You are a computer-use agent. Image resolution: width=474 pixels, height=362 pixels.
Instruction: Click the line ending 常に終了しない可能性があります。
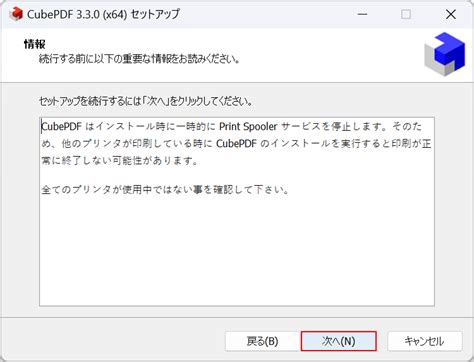pyautogui.click(x=120, y=161)
